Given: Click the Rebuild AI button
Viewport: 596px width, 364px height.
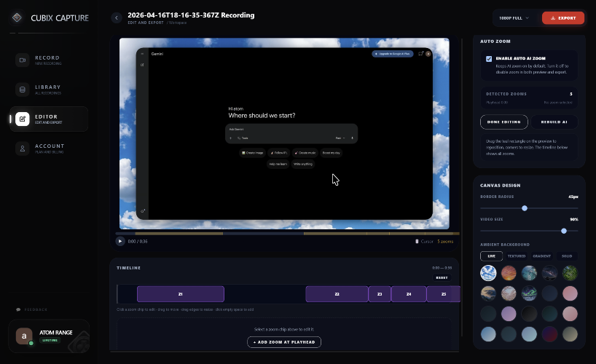Looking at the screenshot, I should [554, 122].
